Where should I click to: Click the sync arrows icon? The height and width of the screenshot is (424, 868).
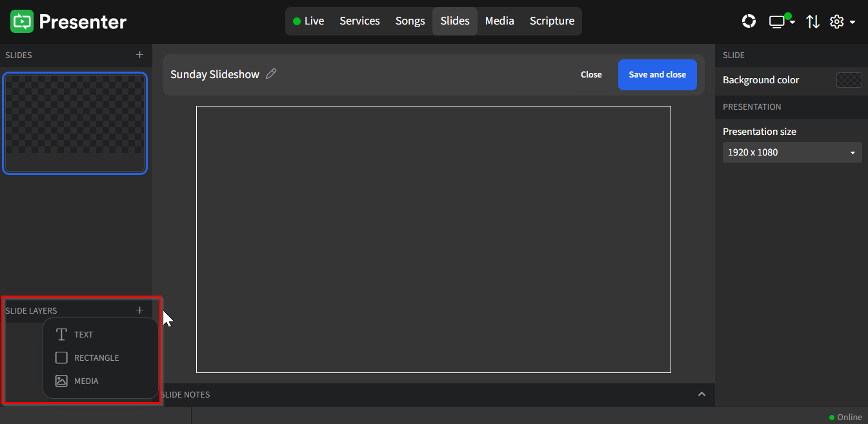(812, 21)
